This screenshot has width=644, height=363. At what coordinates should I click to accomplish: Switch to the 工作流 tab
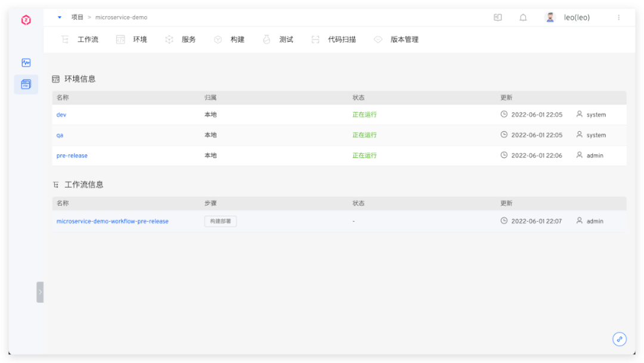click(x=80, y=39)
